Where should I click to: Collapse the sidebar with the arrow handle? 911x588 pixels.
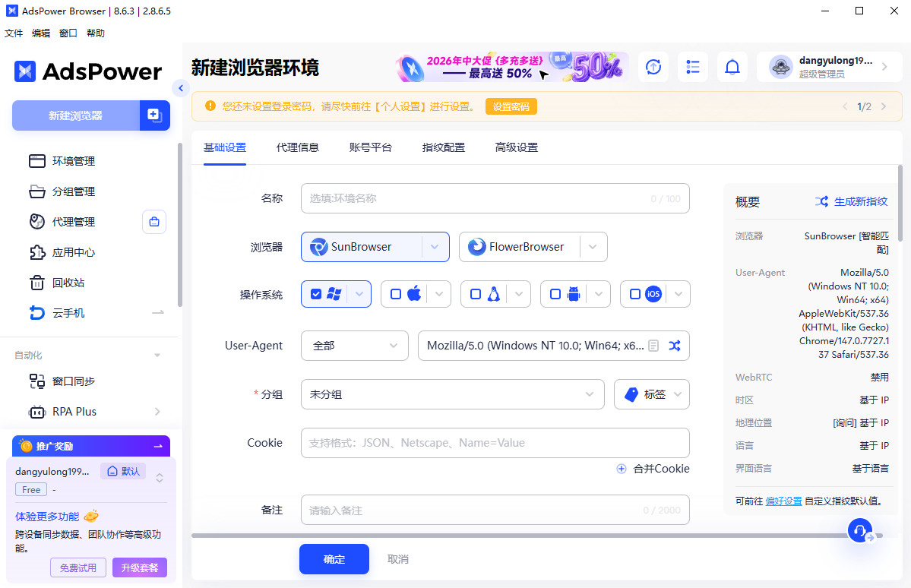181,87
